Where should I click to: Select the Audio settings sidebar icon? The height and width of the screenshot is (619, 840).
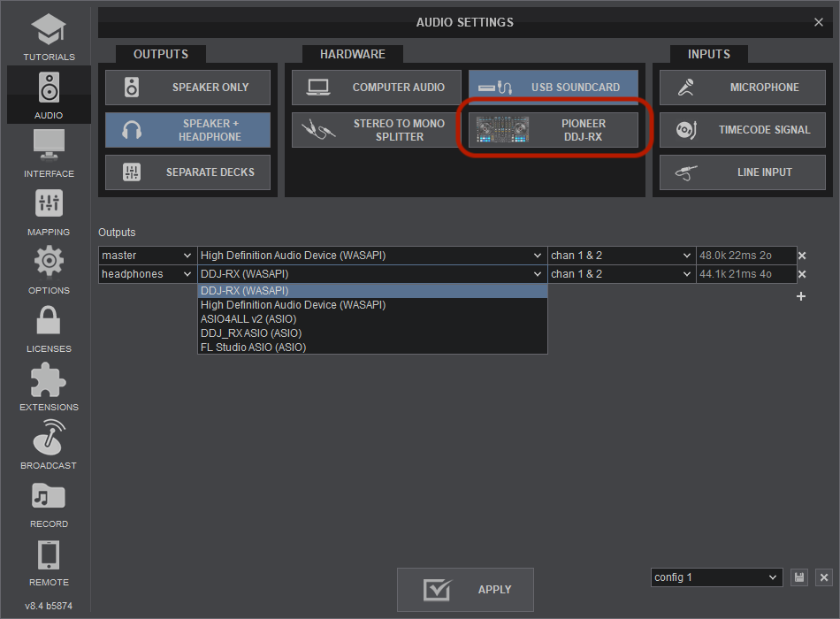tap(49, 95)
